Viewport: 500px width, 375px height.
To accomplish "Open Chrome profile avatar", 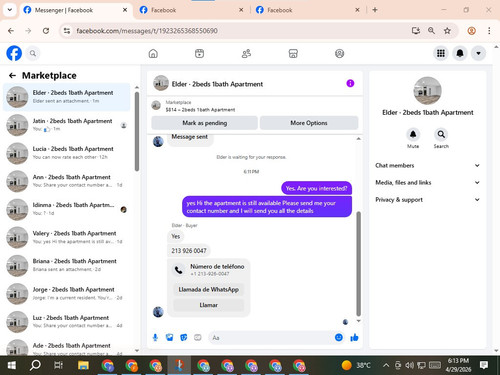I will click(471, 31).
